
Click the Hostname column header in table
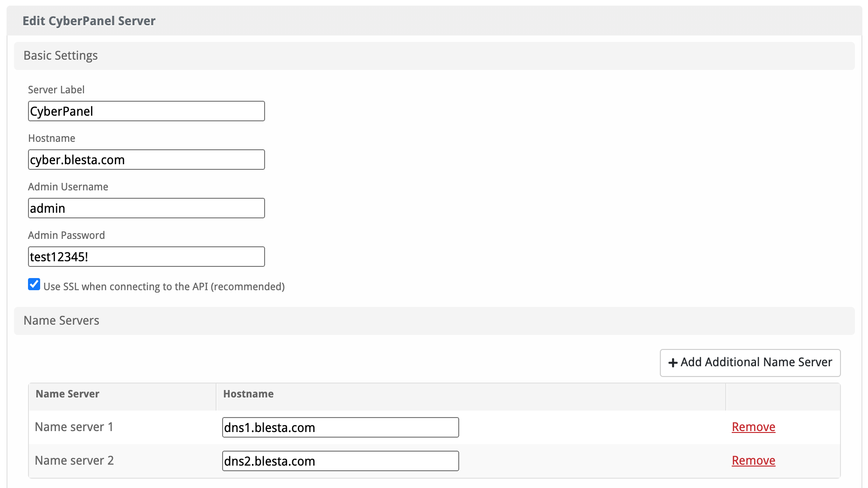248,394
